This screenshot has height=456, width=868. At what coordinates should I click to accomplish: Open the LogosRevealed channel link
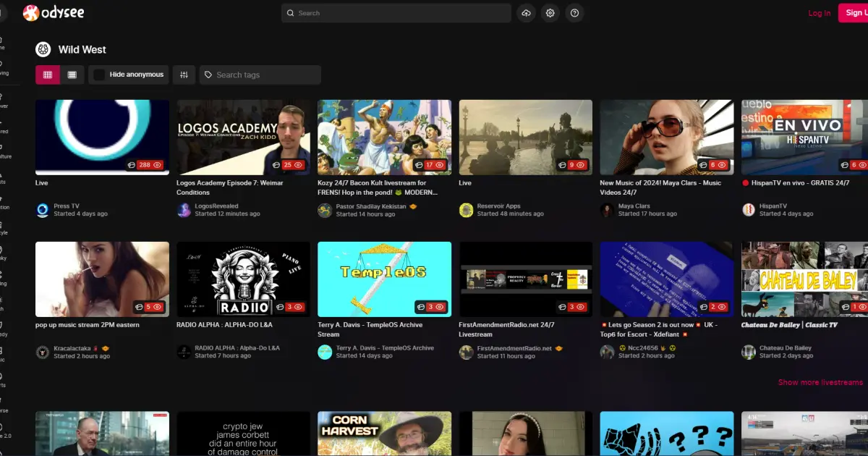coord(215,206)
